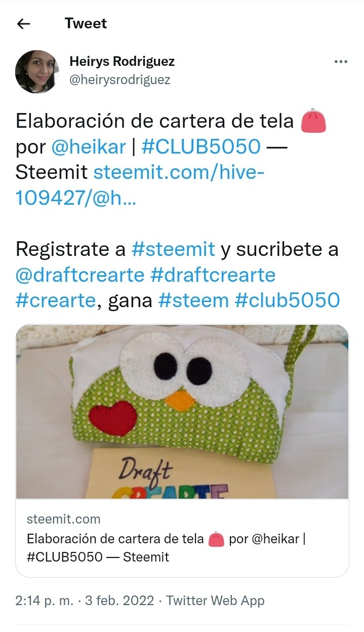Follow the steemit.com/hive-109427 link
Image resolution: width=364 pixels, height=632 pixels.
140,185
